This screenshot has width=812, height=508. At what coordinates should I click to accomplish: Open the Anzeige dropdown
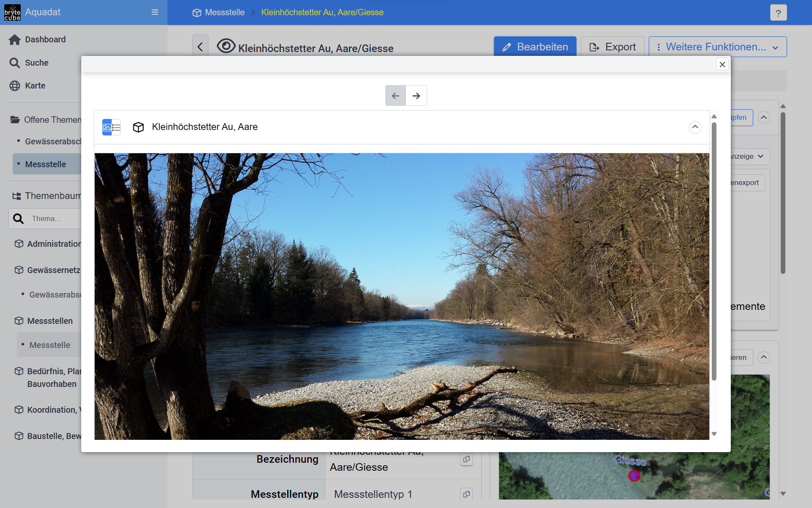pos(749,156)
